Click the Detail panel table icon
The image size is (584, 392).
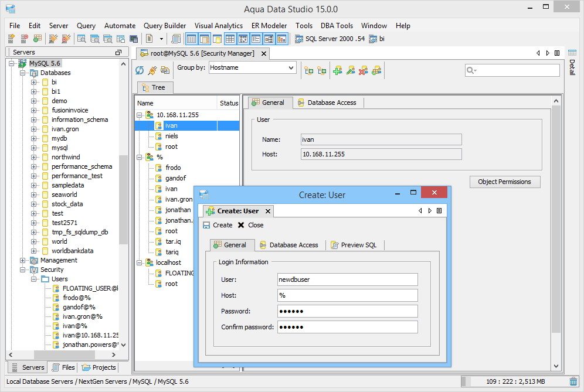[572, 53]
